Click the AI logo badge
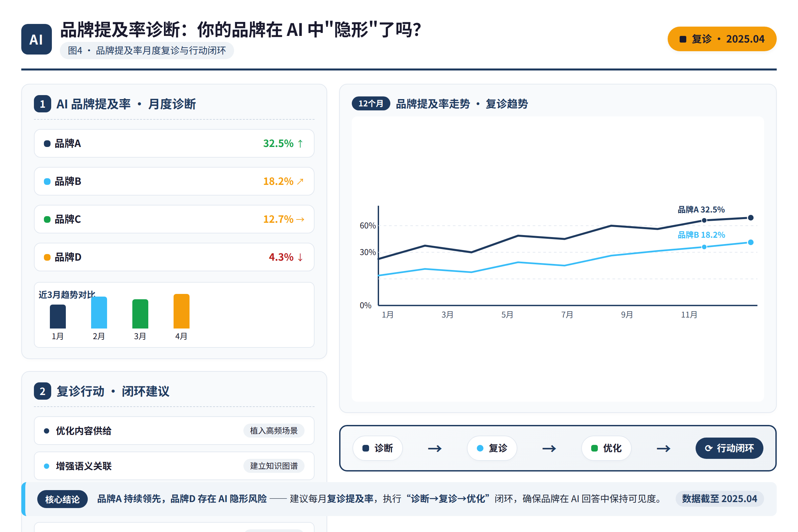The height and width of the screenshot is (532, 798). pos(36,39)
